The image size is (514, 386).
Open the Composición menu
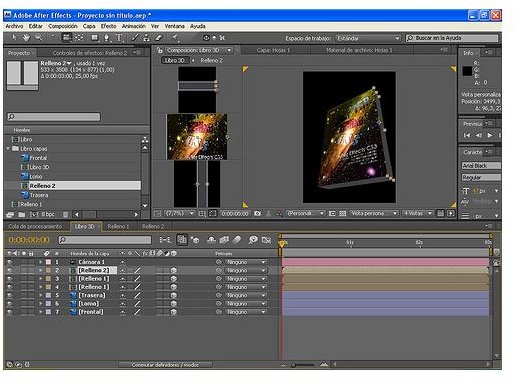(63, 26)
